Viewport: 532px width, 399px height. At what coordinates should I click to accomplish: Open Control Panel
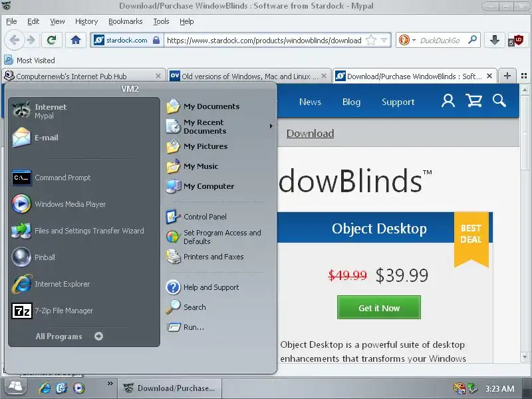pyautogui.click(x=219, y=217)
